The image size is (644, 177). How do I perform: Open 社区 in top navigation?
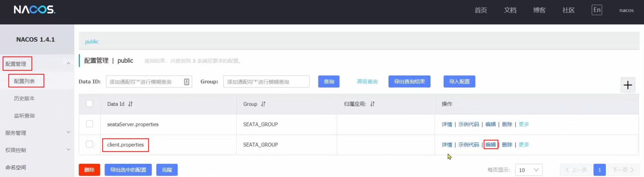tap(569, 10)
